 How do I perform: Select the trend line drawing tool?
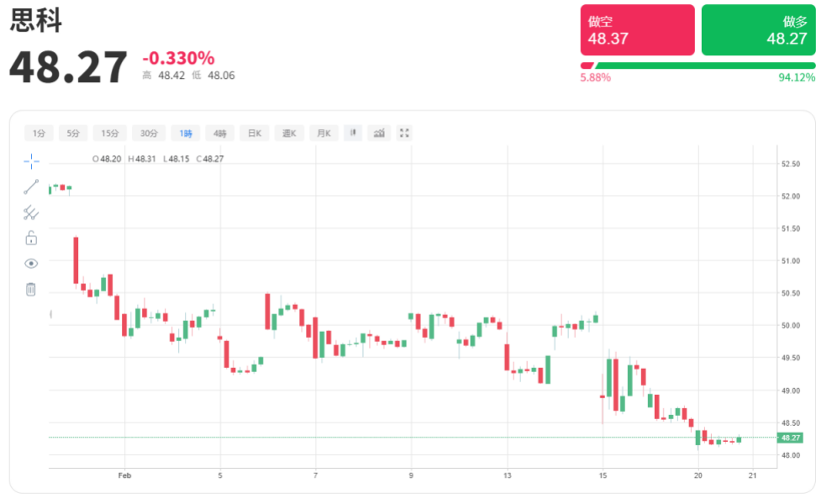point(31,186)
